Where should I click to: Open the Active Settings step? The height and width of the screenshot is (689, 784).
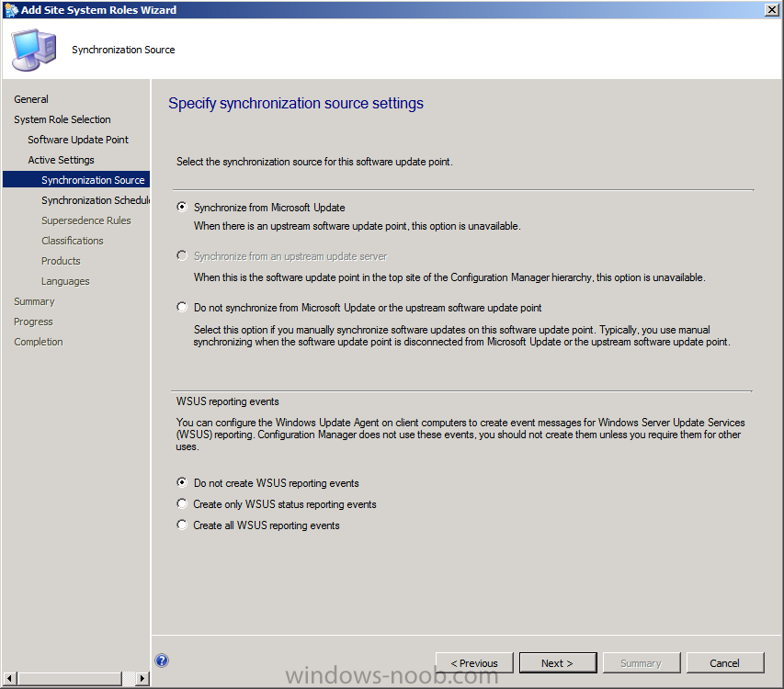click(61, 160)
